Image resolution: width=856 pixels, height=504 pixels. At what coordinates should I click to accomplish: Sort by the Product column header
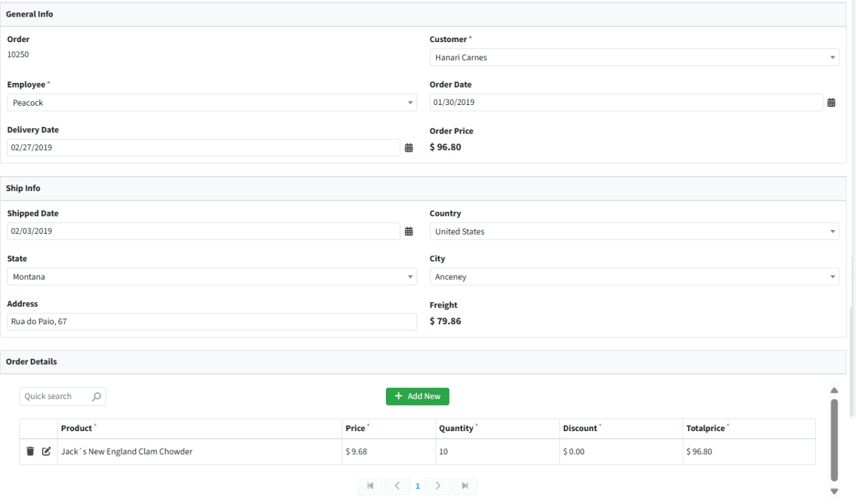coord(76,428)
